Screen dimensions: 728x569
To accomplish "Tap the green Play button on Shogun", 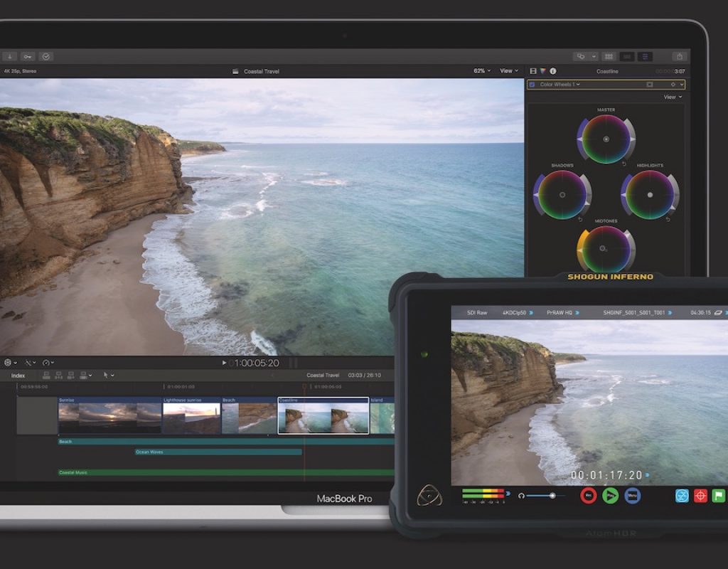I will pos(610,496).
